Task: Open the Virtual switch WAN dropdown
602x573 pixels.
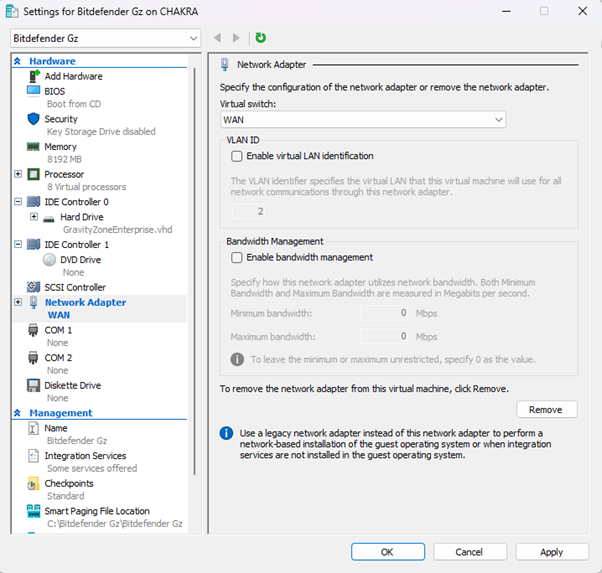Action: [363, 120]
